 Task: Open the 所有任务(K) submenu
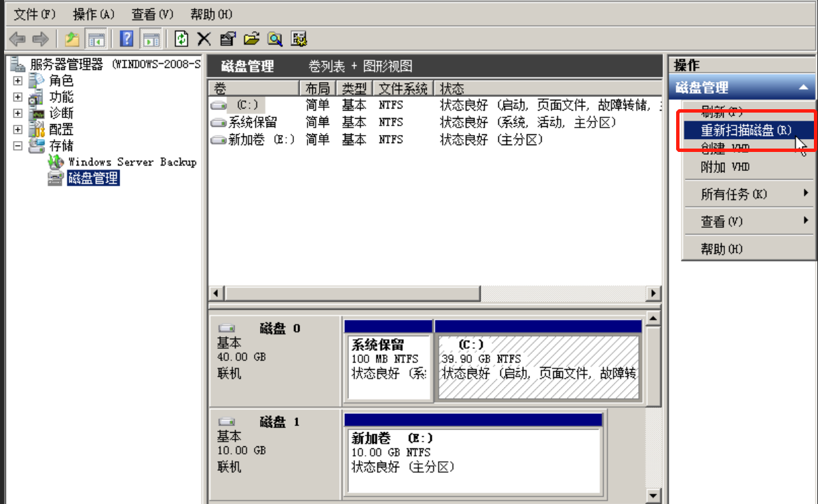[x=734, y=195]
